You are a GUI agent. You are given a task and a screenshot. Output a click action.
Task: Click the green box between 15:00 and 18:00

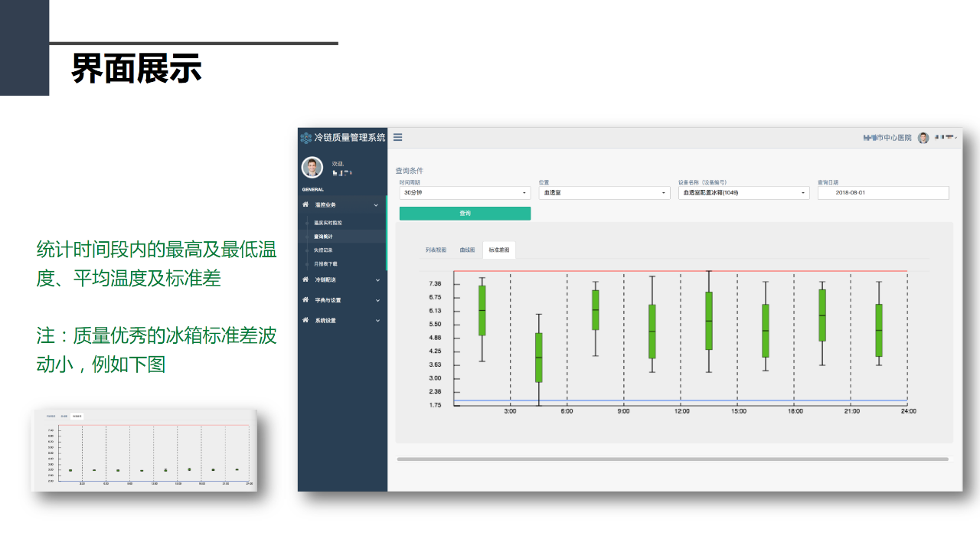[765, 331]
